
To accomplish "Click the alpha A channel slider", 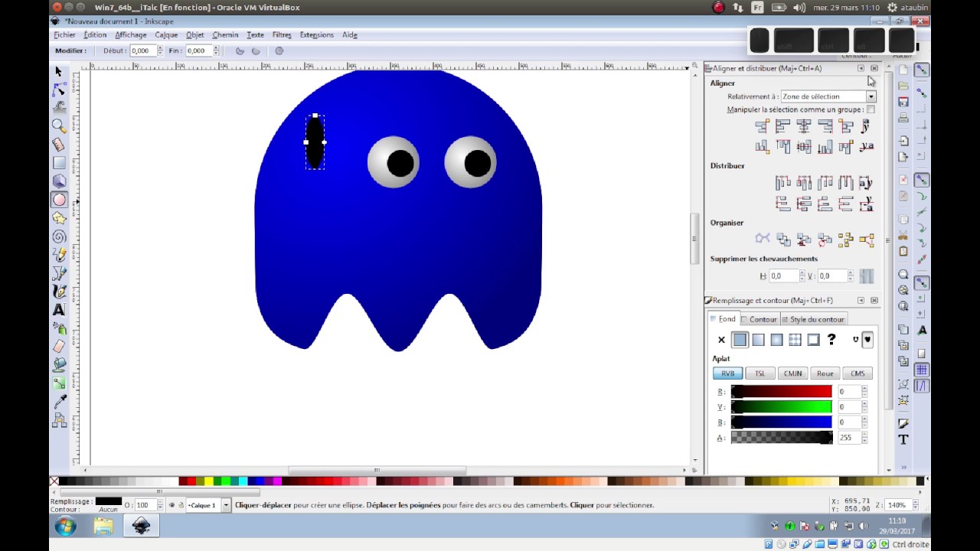I will point(781,438).
